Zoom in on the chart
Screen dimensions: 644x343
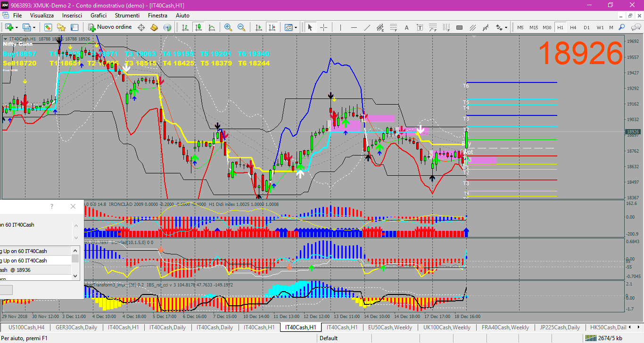click(228, 27)
